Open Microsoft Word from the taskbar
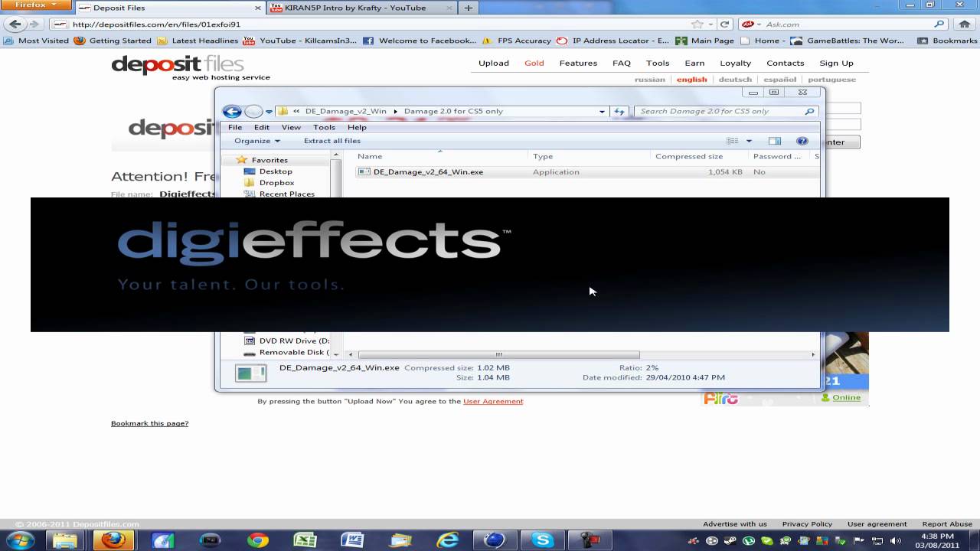 click(352, 540)
